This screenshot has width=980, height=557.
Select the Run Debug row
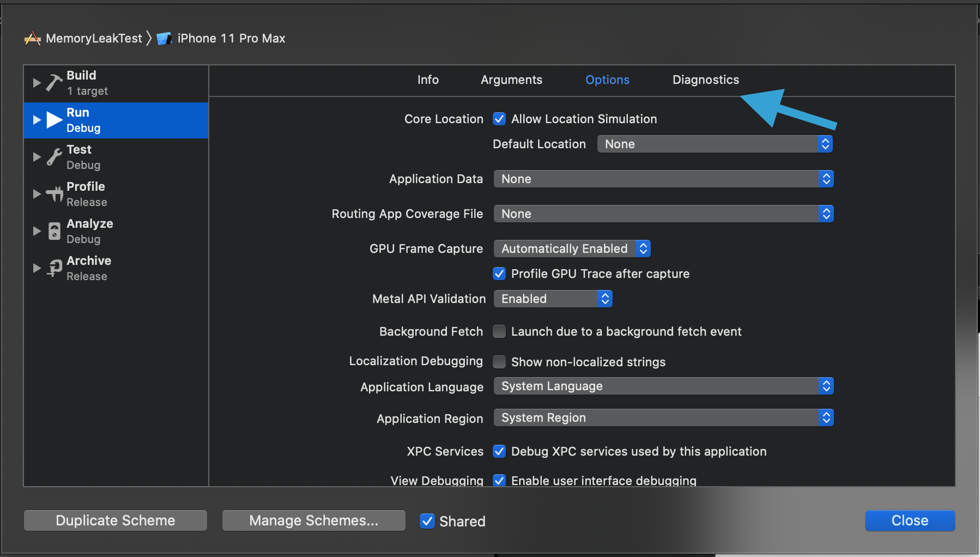coord(116,120)
